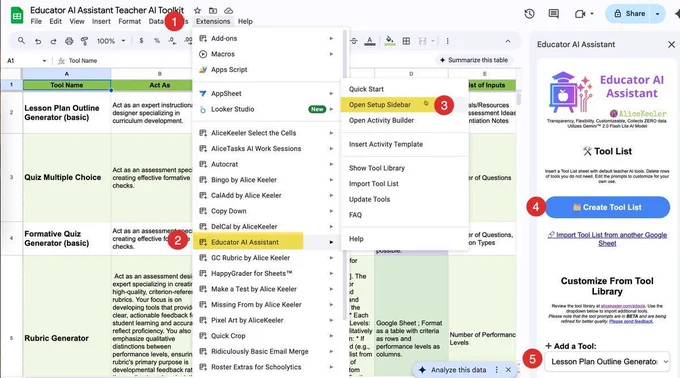The width and height of the screenshot is (680, 378).
Task: Select Quiz Multiple Choice cell
Action: tap(66, 177)
